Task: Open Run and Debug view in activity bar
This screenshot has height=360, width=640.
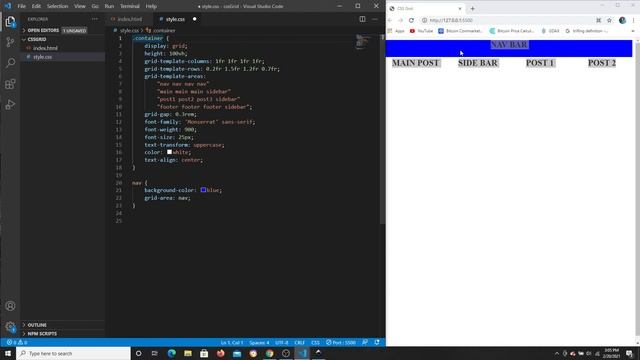Action: 10,104
